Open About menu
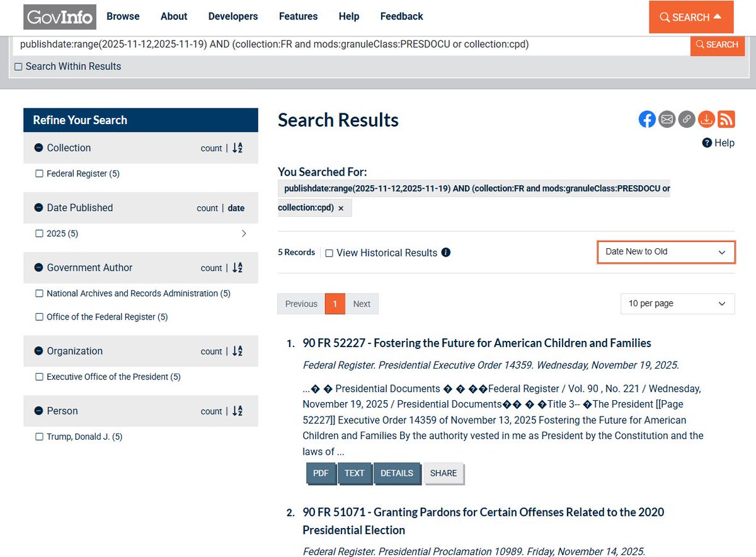This screenshot has width=756, height=557. coord(174,16)
